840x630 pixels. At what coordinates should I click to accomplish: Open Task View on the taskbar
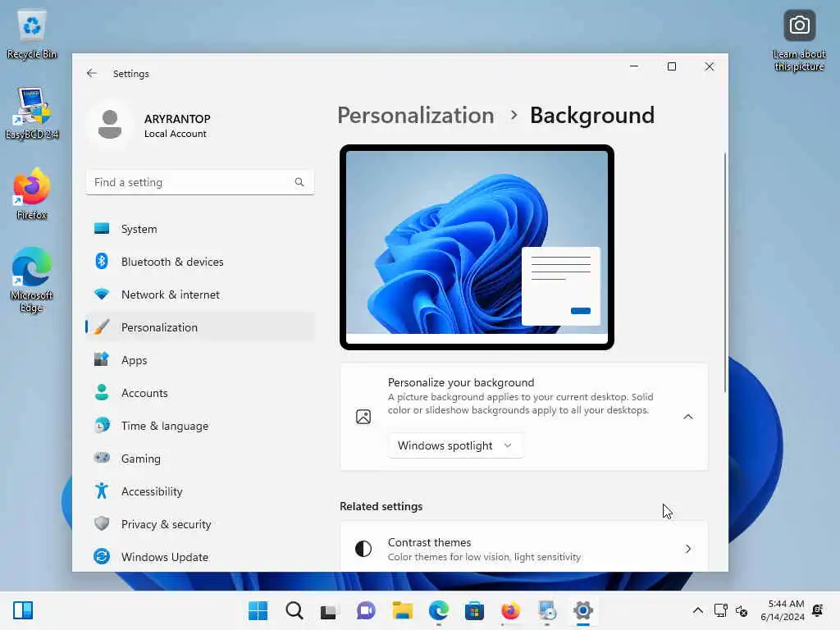pyautogui.click(x=328, y=611)
